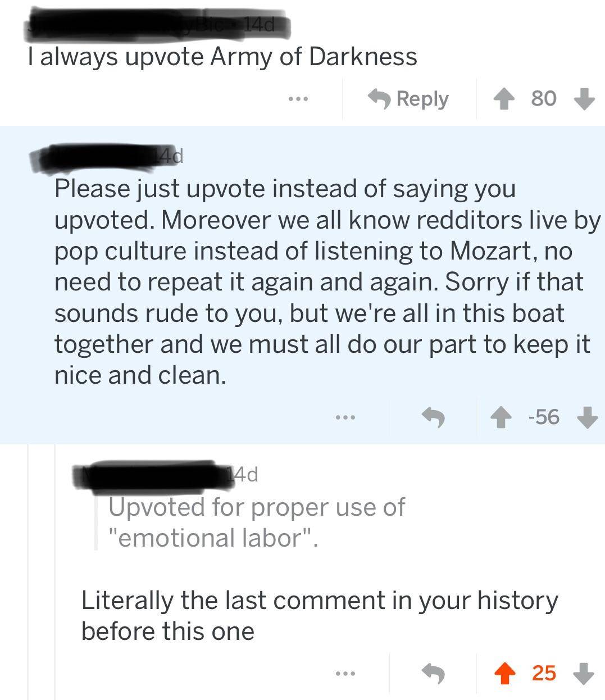Downvote the comment with 25 points

585,672
